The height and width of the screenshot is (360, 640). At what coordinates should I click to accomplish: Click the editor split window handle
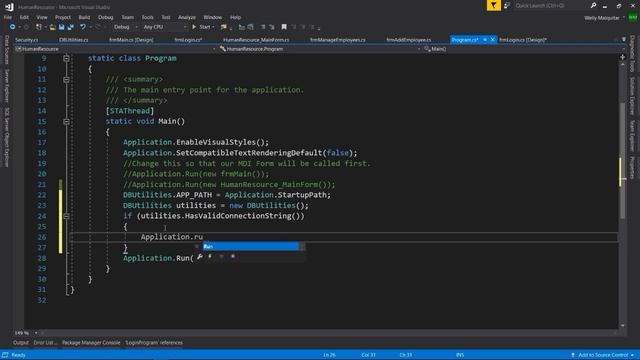click(x=622, y=57)
